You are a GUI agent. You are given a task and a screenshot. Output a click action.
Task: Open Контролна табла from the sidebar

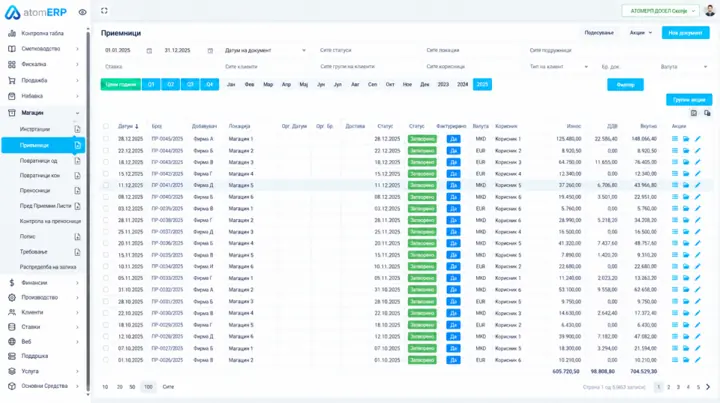point(42,34)
